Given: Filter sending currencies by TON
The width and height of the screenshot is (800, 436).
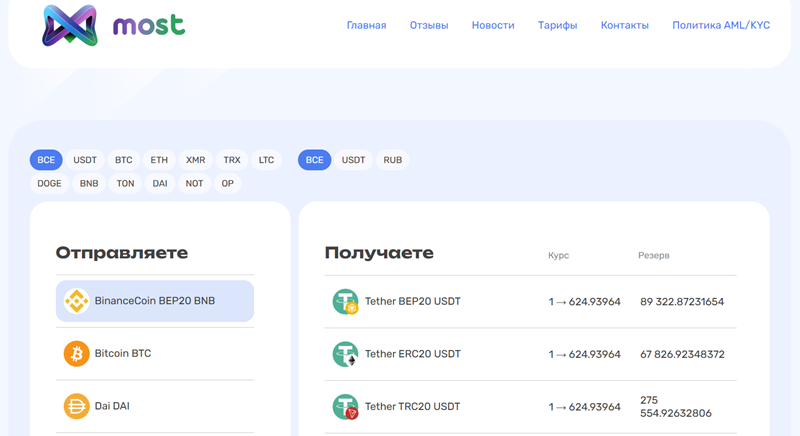Looking at the screenshot, I should [x=126, y=184].
